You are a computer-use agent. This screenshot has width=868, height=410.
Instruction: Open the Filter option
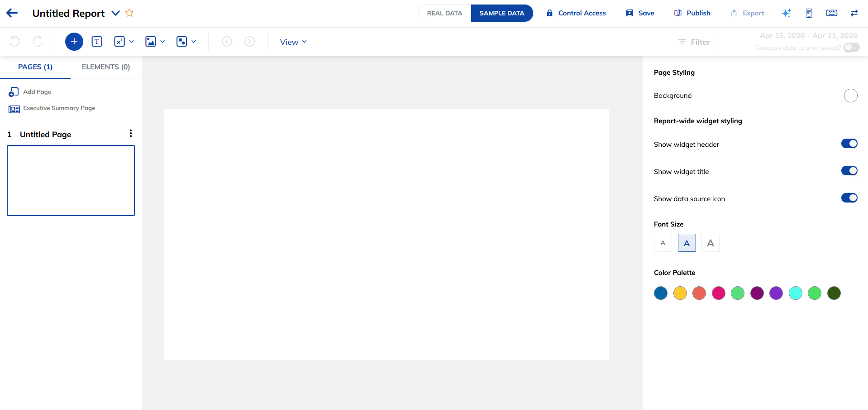pos(694,42)
